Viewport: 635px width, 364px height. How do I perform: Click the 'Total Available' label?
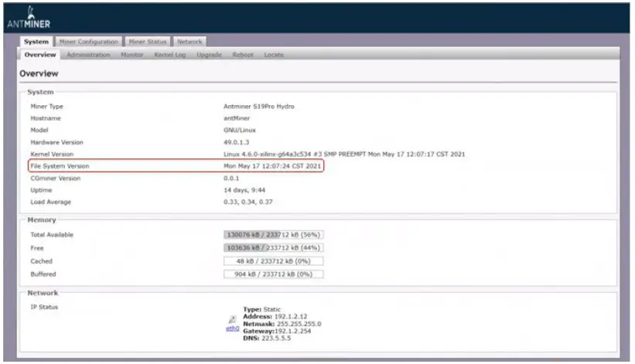(x=52, y=235)
